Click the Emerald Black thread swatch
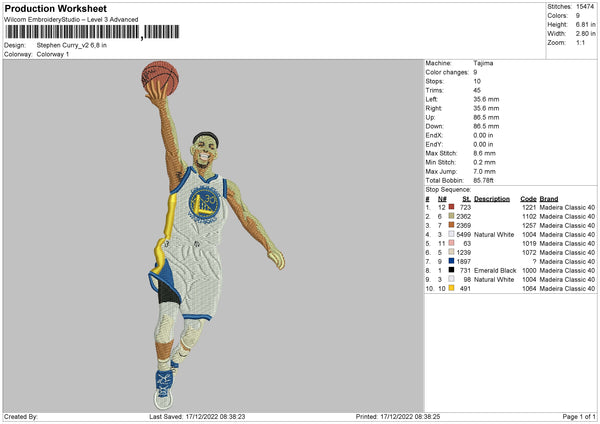Viewport: 600px width, 424px height. click(452, 270)
